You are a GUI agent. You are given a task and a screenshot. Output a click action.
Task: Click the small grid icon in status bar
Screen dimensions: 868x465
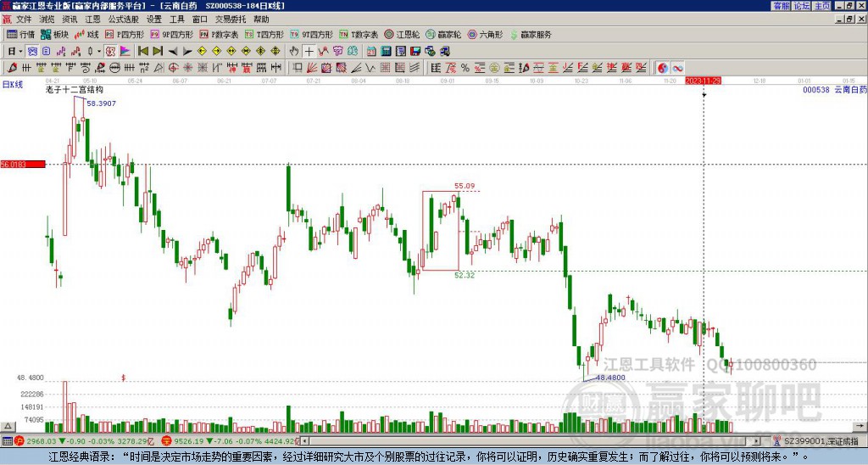7,441
